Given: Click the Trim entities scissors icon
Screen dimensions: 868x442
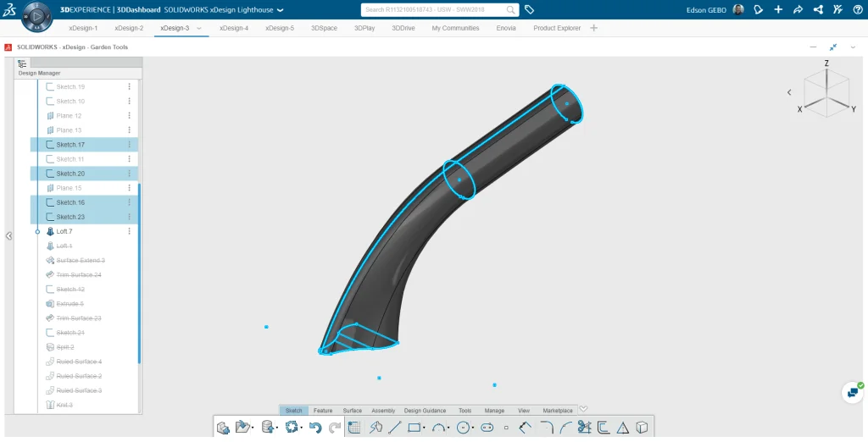Looking at the screenshot, I should (584, 428).
